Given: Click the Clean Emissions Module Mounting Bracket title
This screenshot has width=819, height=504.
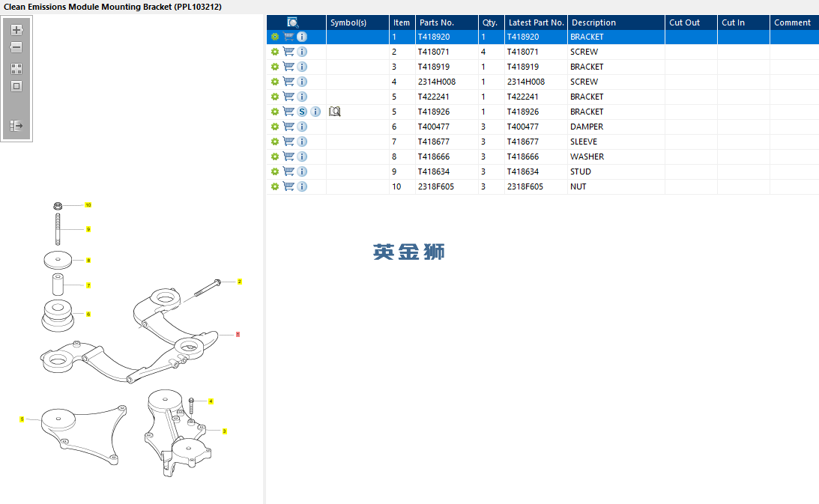Looking at the screenshot, I should 112,7.
